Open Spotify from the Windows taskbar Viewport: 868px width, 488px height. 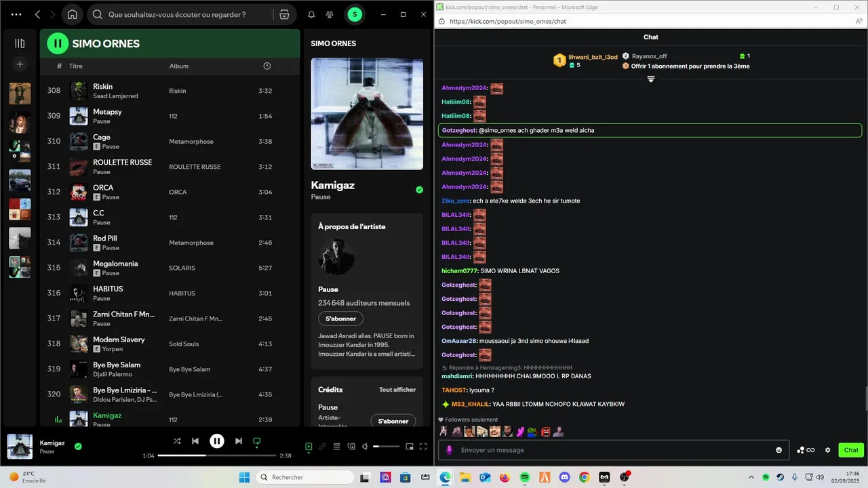click(525, 477)
